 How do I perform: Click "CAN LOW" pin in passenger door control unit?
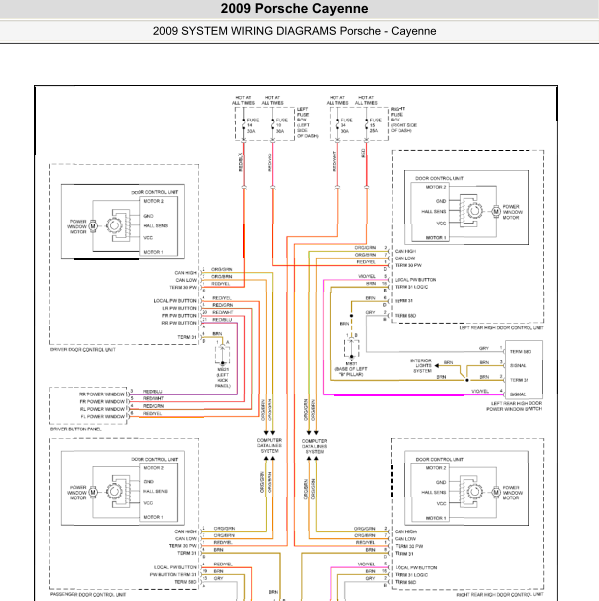tap(186, 539)
